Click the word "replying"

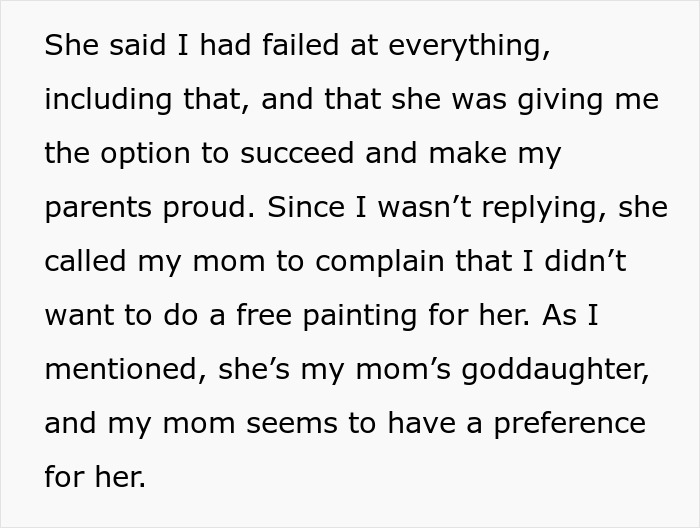coord(553,208)
